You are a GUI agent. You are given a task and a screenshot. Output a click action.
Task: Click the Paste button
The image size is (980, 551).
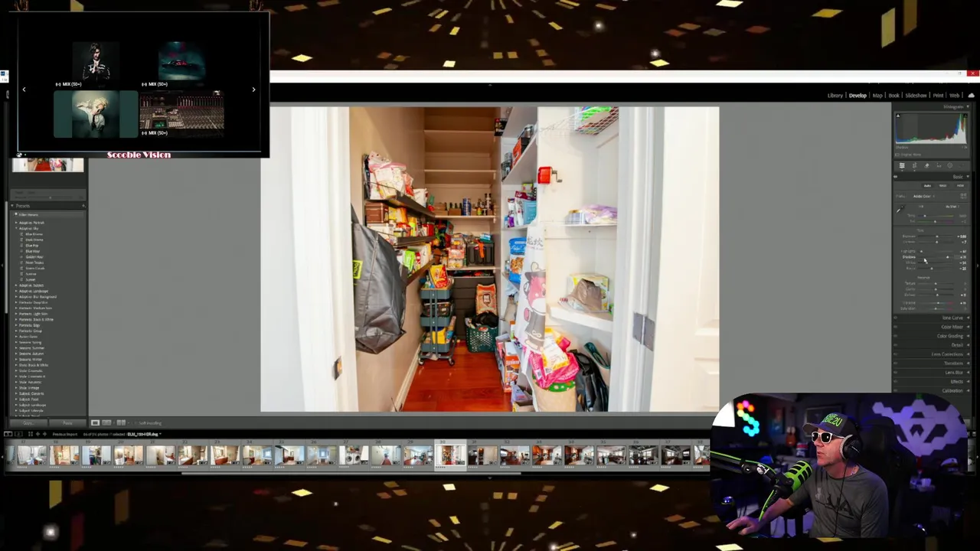point(67,422)
